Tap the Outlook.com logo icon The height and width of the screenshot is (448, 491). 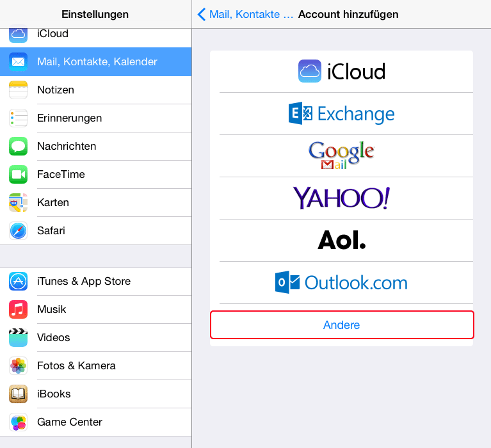point(287,282)
